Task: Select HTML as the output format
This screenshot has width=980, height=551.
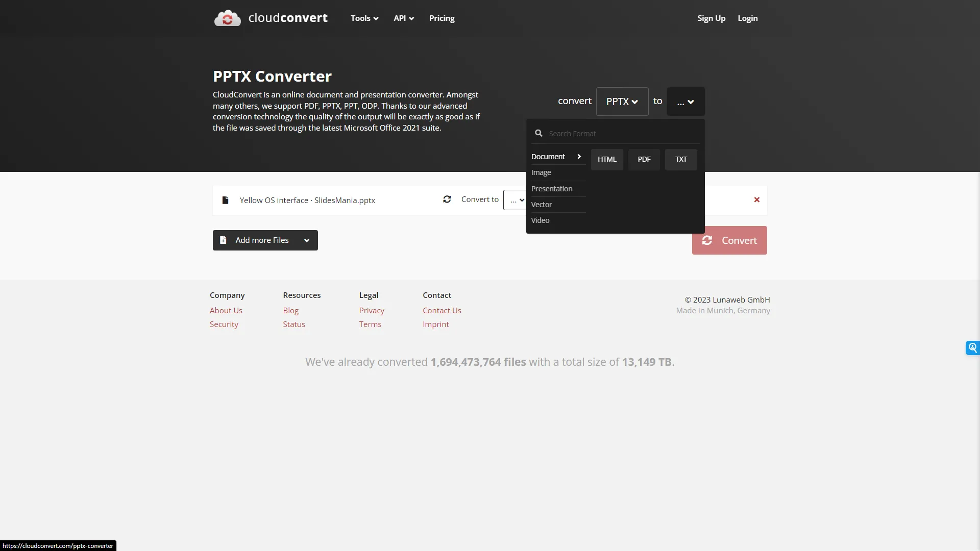Action: 607,159
